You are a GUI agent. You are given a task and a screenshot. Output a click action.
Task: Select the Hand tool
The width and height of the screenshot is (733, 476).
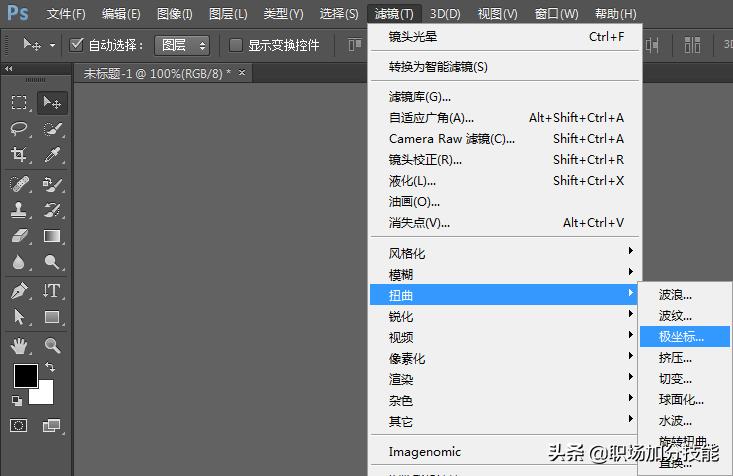tap(19, 346)
